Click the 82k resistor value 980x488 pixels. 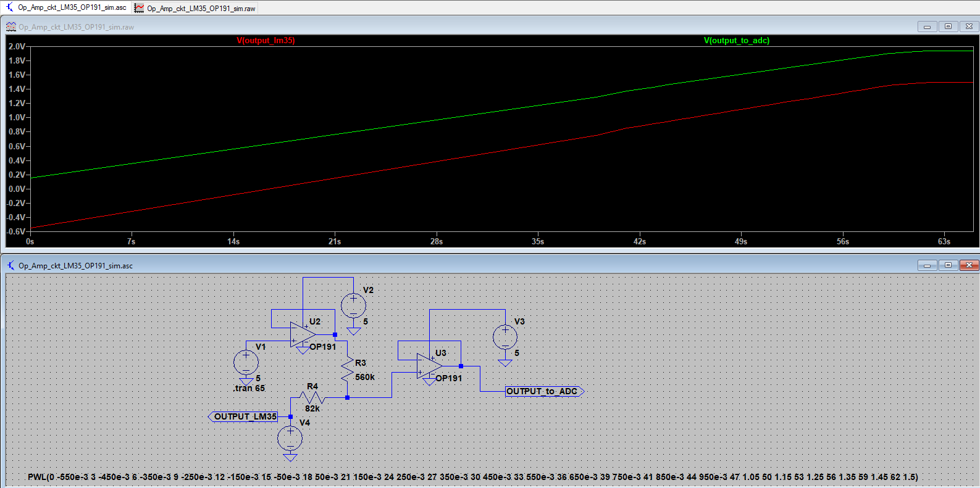[312, 408]
